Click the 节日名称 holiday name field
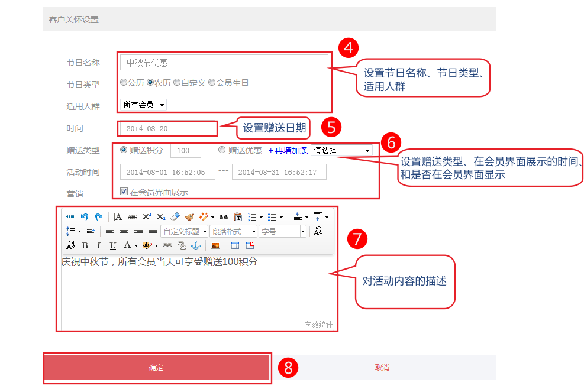 [224, 63]
